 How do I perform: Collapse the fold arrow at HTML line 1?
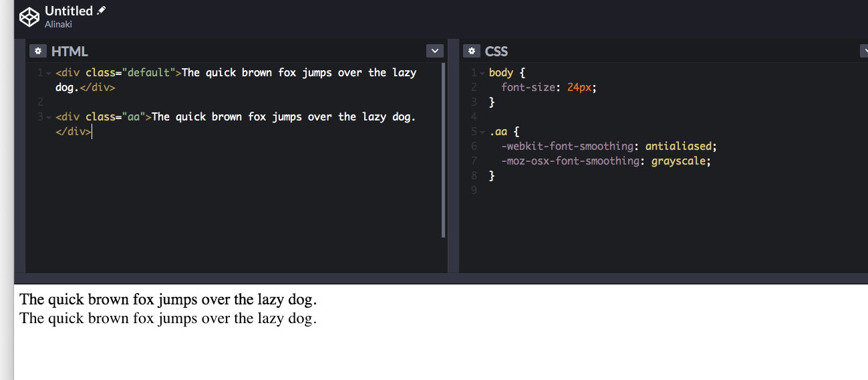pyautogui.click(x=49, y=73)
